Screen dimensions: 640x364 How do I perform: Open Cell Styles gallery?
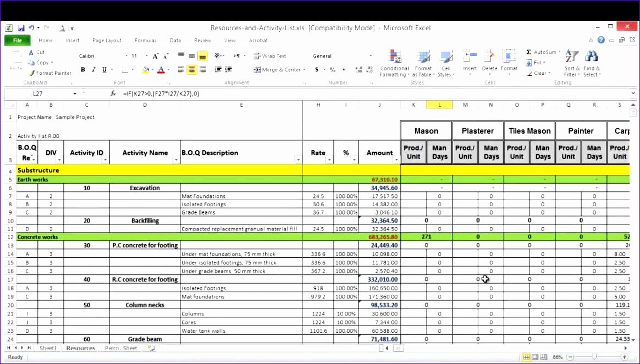[446, 64]
